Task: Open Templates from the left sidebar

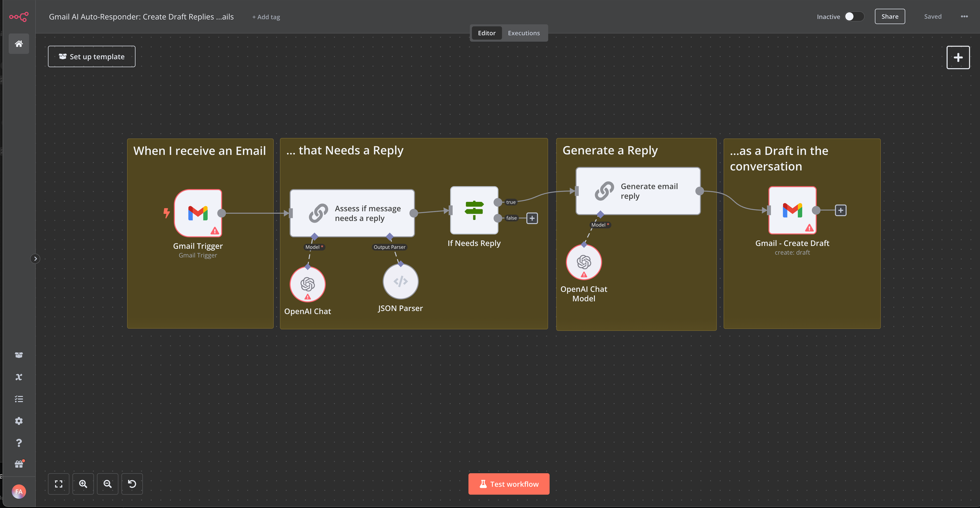Action: coord(19,354)
